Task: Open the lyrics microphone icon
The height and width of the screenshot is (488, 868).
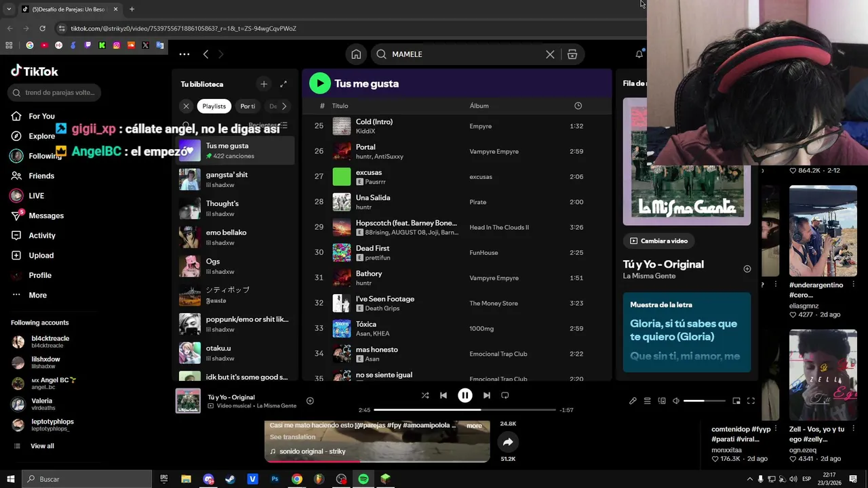Action: 633,401
